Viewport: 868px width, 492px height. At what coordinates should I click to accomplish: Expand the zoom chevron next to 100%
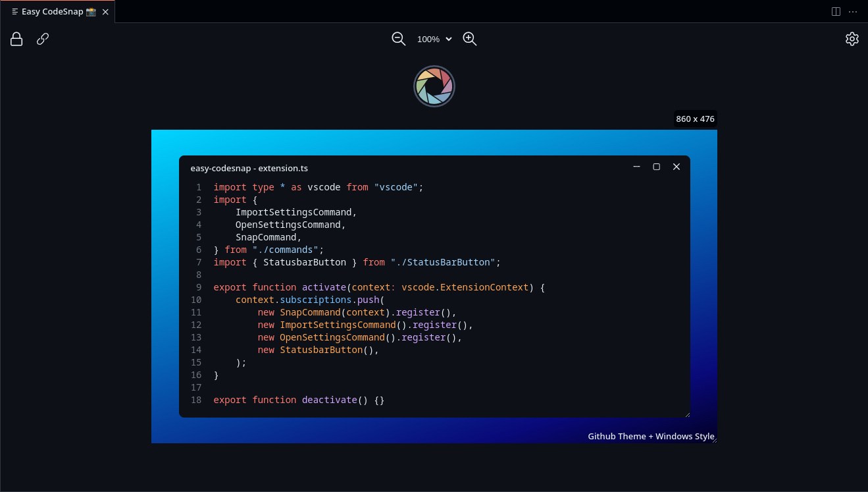[448, 39]
